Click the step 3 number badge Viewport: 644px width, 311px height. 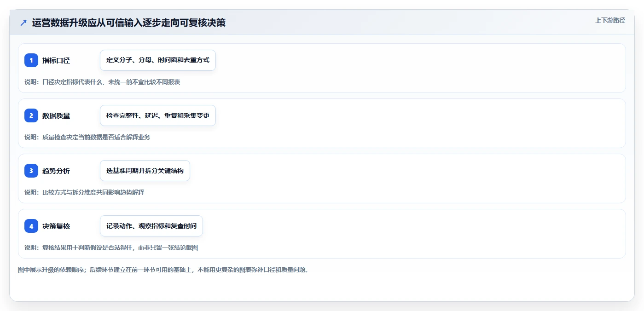(x=31, y=171)
